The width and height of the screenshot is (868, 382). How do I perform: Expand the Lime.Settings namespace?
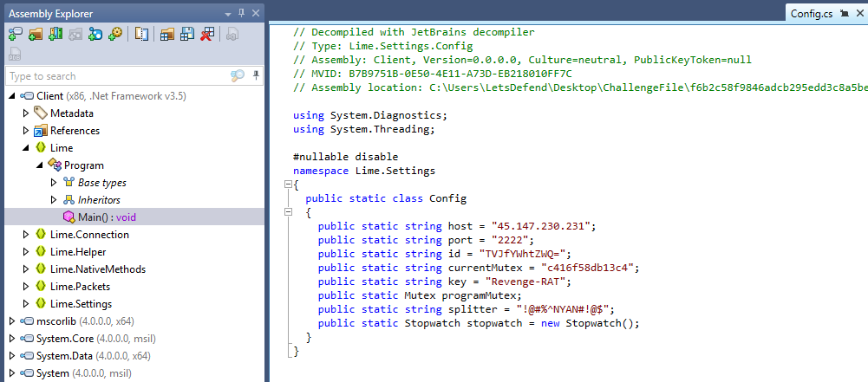pos(25,303)
